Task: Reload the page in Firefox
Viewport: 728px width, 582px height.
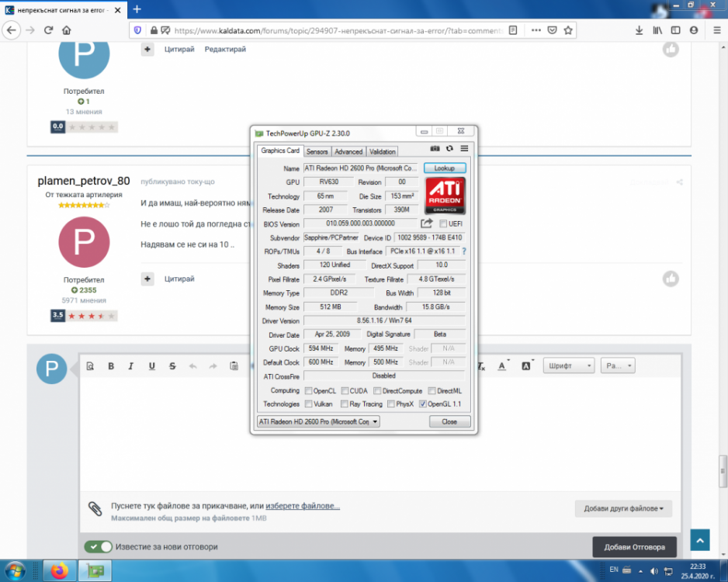Action: 48,30
